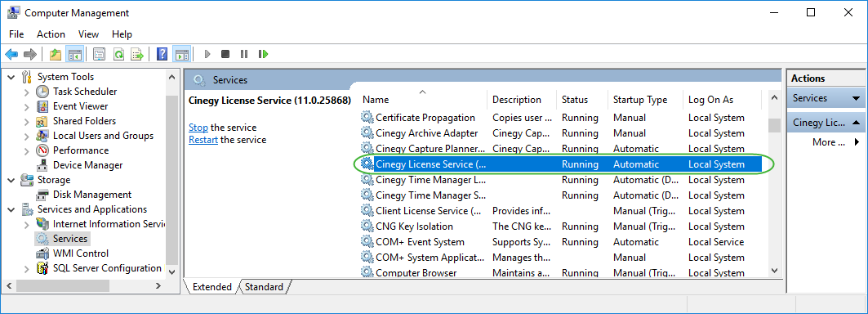Click services list scrollbar down arrow

774,270
